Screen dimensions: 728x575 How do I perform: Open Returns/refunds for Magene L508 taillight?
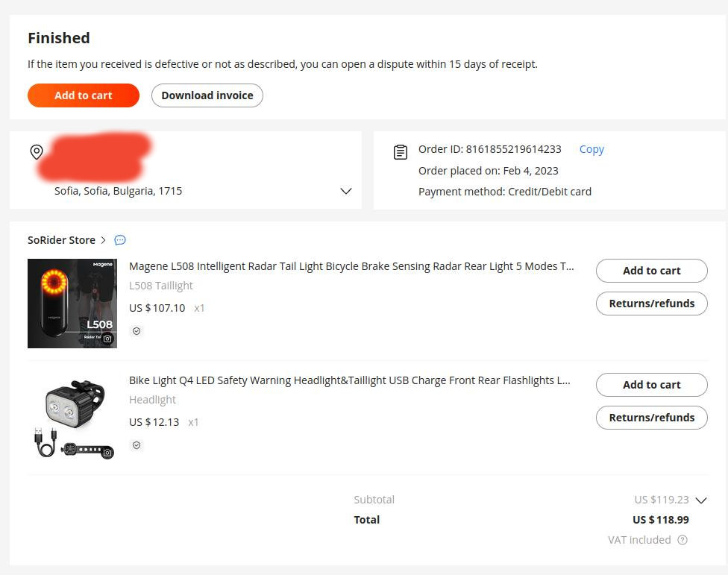point(651,304)
